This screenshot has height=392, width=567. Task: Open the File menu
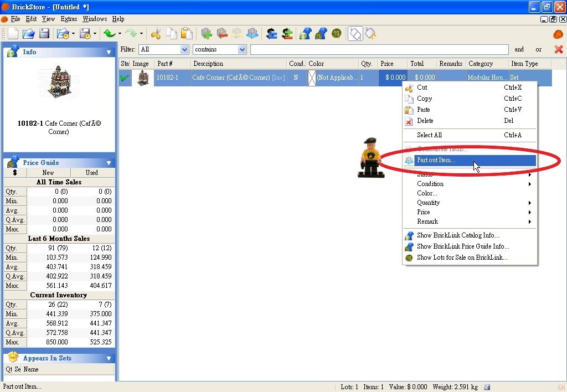[15, 19]
